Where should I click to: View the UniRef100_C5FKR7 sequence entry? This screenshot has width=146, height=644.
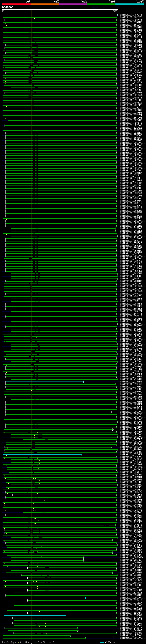point(131,432)
